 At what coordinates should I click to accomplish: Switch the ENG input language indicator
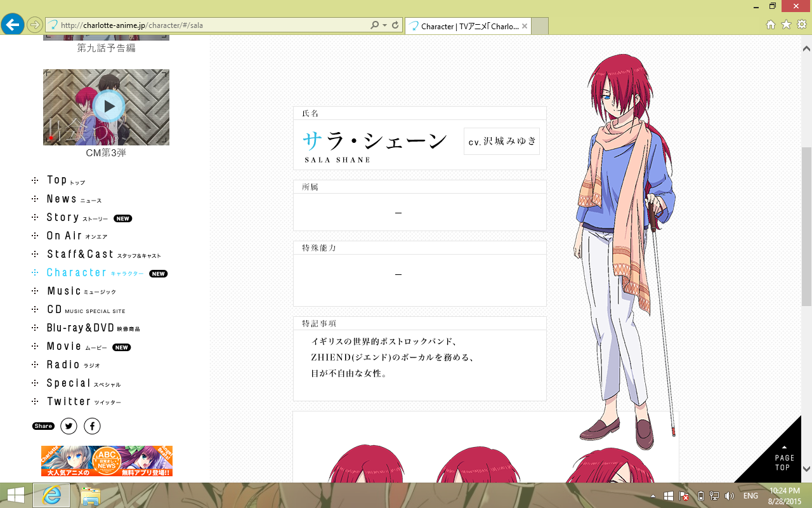point(750,496)
